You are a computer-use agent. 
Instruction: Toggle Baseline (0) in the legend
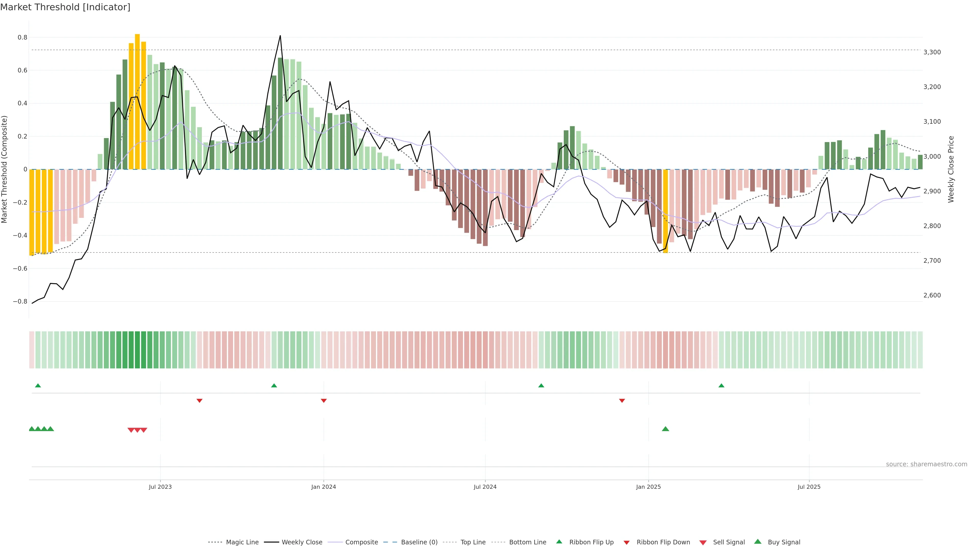click(x=419, y=542)
